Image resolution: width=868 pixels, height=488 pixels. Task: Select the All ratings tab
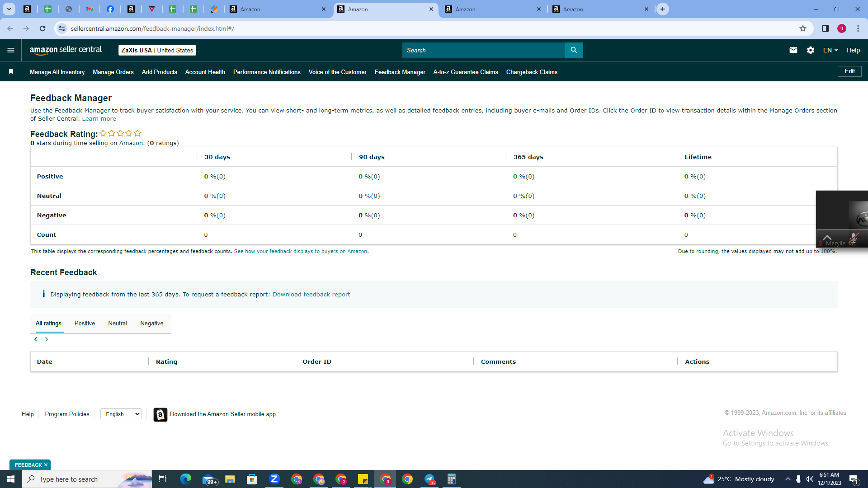(48, 324)
